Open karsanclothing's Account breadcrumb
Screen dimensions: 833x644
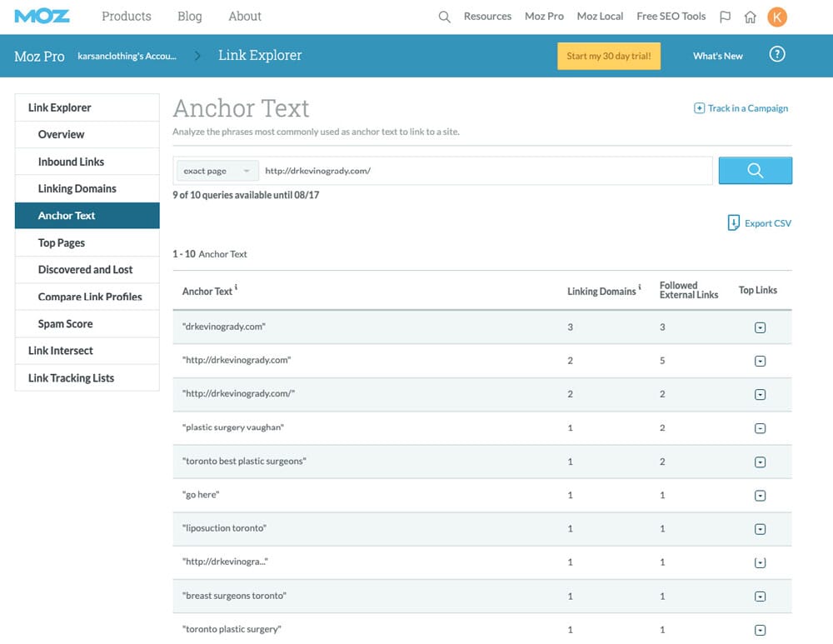coord(127,56)
